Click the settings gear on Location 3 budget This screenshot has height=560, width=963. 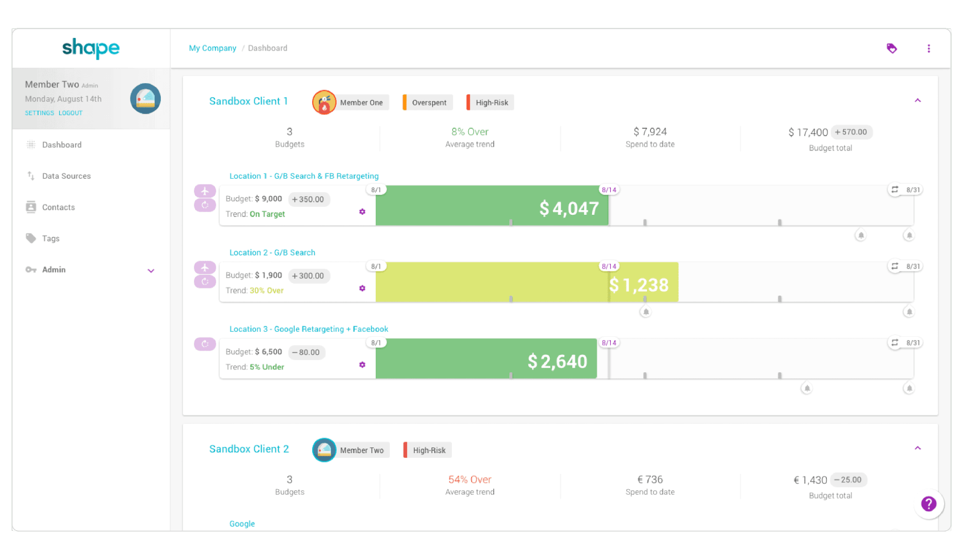pyautogui.click(x=362, y=365)
